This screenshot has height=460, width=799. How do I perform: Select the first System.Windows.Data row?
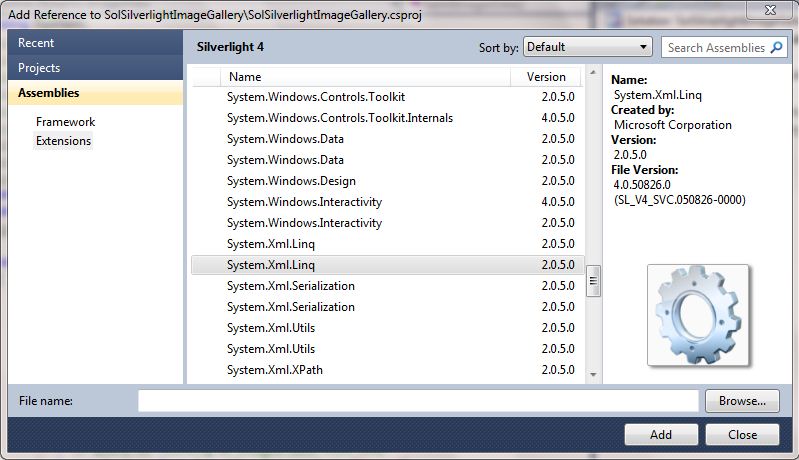(388, 139)
